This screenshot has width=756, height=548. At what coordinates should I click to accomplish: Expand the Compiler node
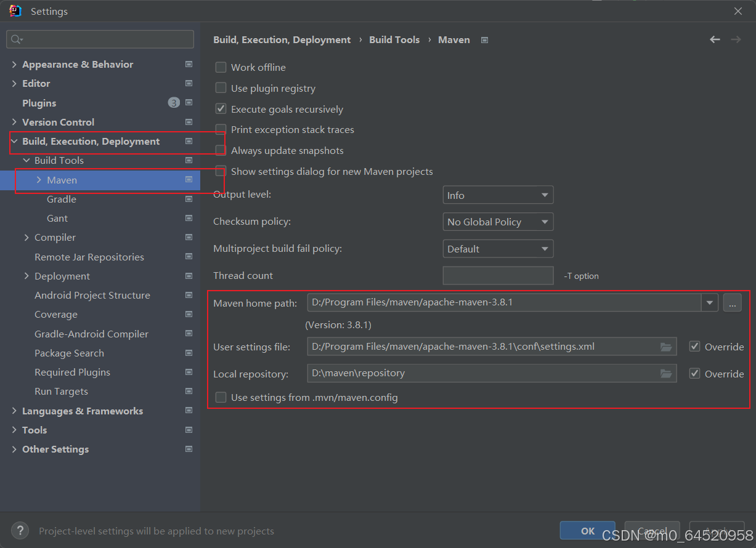pos(26,237)
